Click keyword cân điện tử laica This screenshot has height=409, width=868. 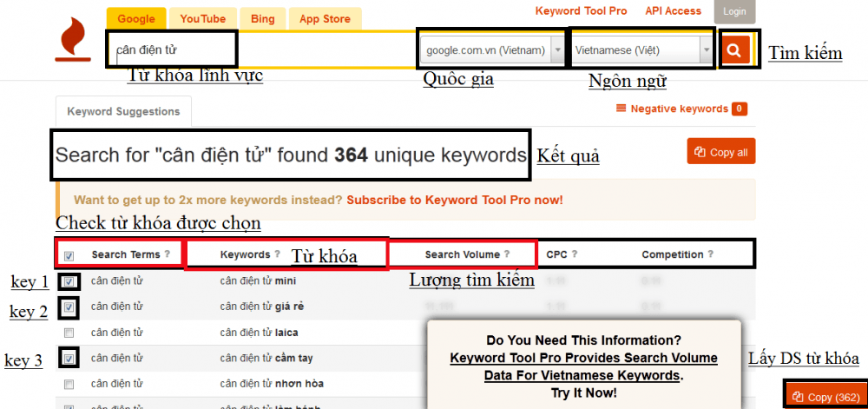click(x=259, y=333)
